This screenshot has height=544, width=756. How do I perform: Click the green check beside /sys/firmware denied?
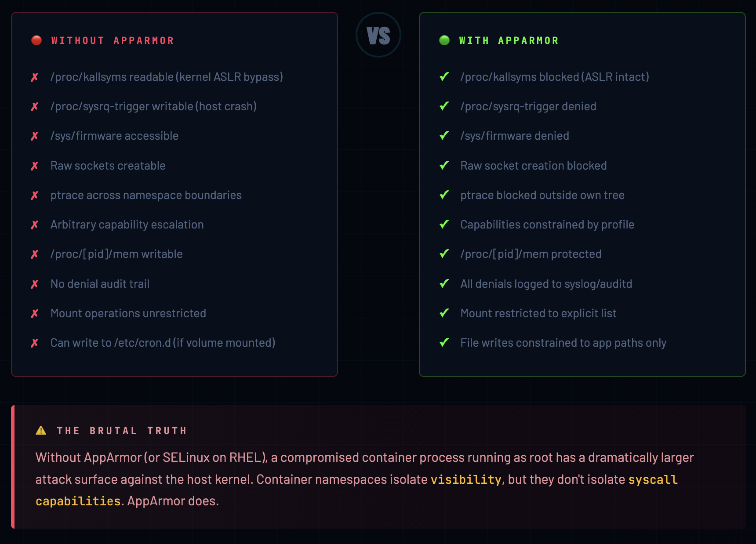(x=444, y=136)
